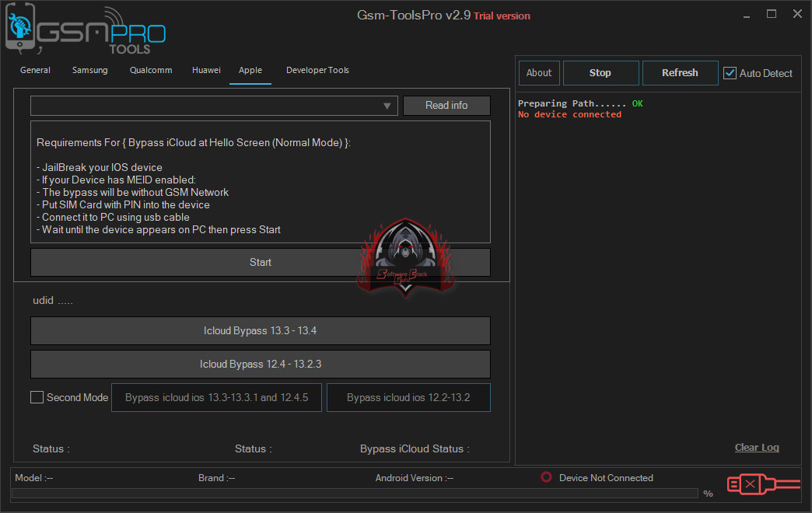Click the USB disconnected cable icon

click(x=763, y=484)
